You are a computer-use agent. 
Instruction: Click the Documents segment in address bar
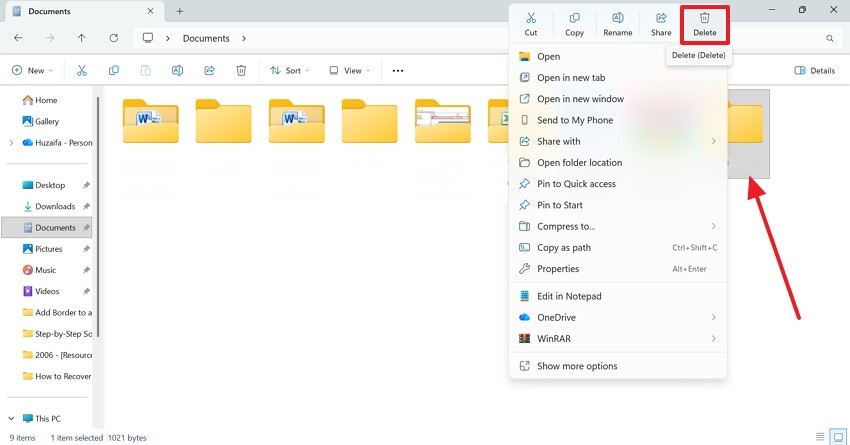click(x=206, y=38)
